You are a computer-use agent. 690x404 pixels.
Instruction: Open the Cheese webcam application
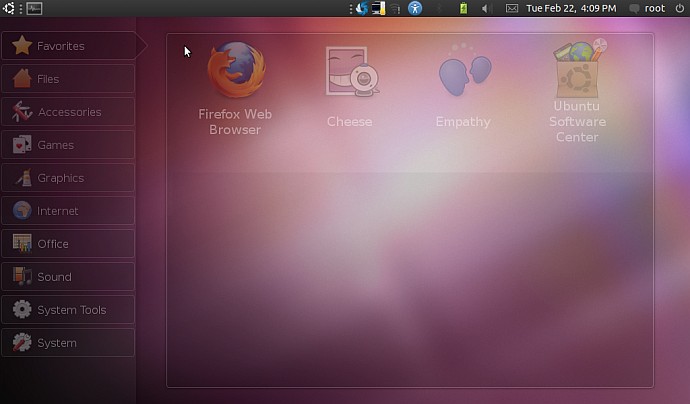click(x=351, y=87)
